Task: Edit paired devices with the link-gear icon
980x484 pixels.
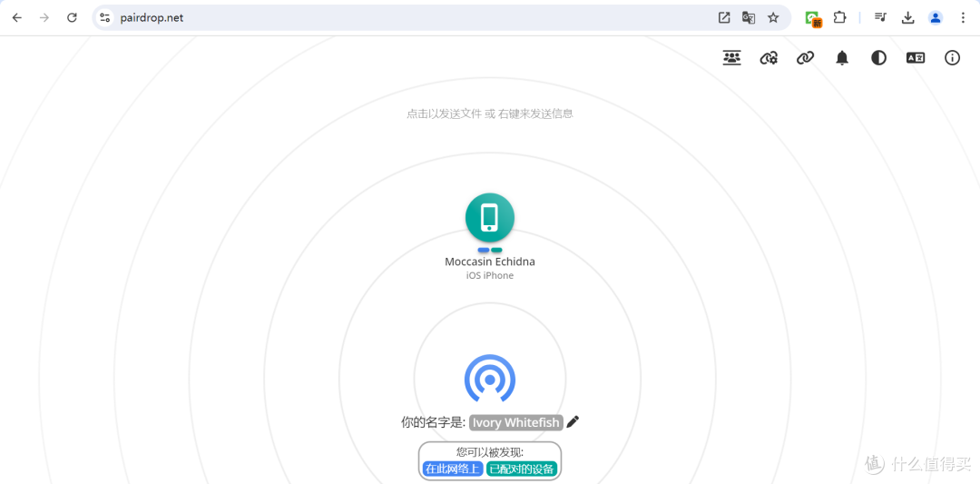Action: click(769, 58)
